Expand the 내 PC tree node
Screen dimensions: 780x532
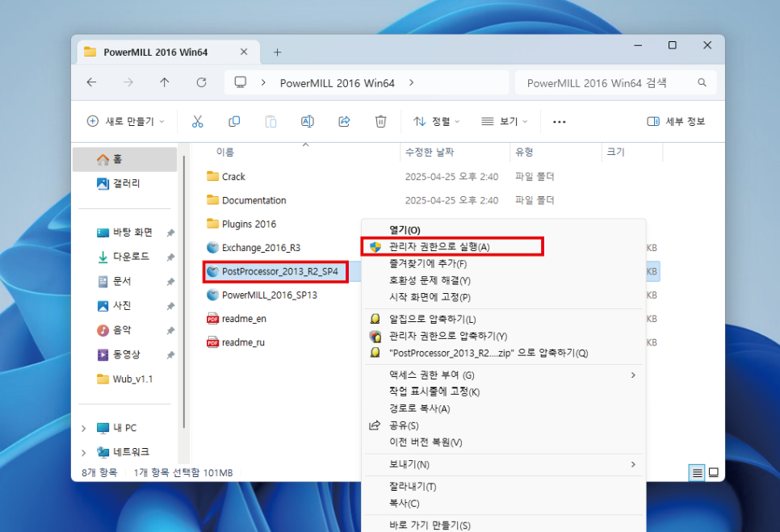pyautogui.click(x=84, y=428)
